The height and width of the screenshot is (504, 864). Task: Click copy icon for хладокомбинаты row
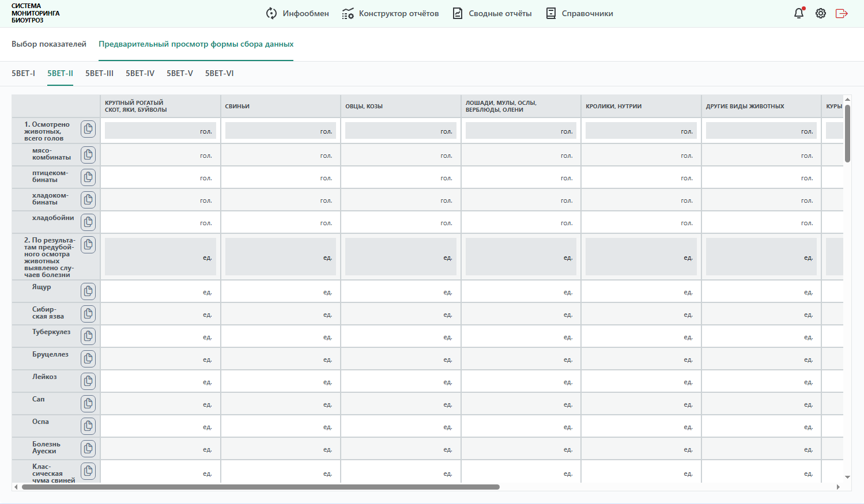88,199
